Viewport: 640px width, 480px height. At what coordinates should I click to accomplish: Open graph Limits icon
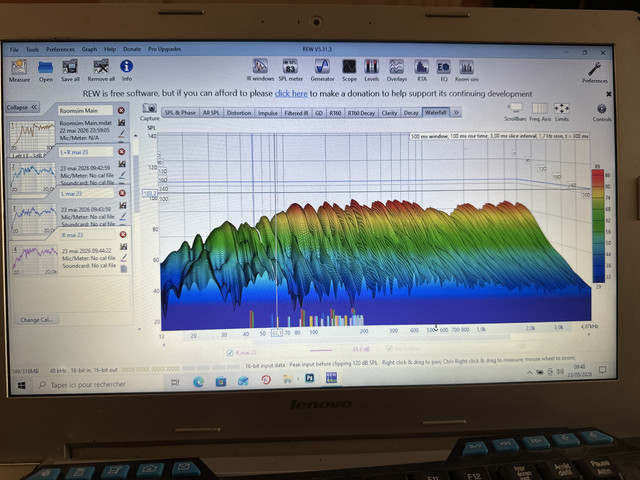tap(562, 112)
